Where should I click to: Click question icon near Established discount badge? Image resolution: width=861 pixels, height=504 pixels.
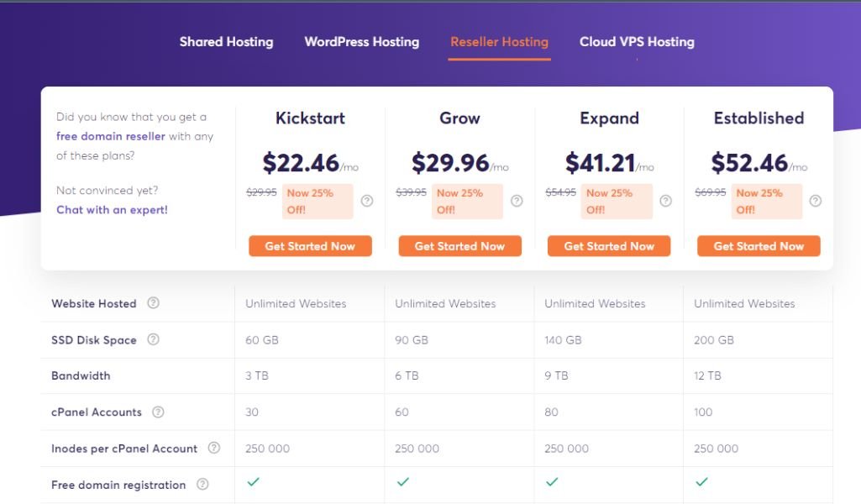pos(816,201)
